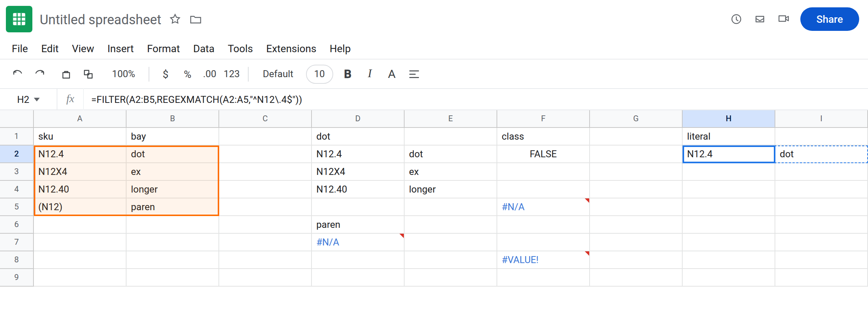The width and height of the screenshot is (868, 316).
Task: Open text color A icon
Action: [392, 74]
